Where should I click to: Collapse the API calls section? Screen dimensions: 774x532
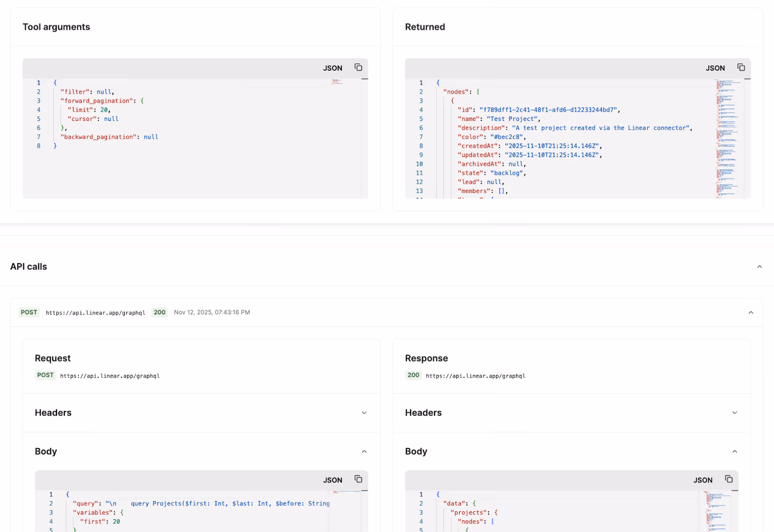759,266
